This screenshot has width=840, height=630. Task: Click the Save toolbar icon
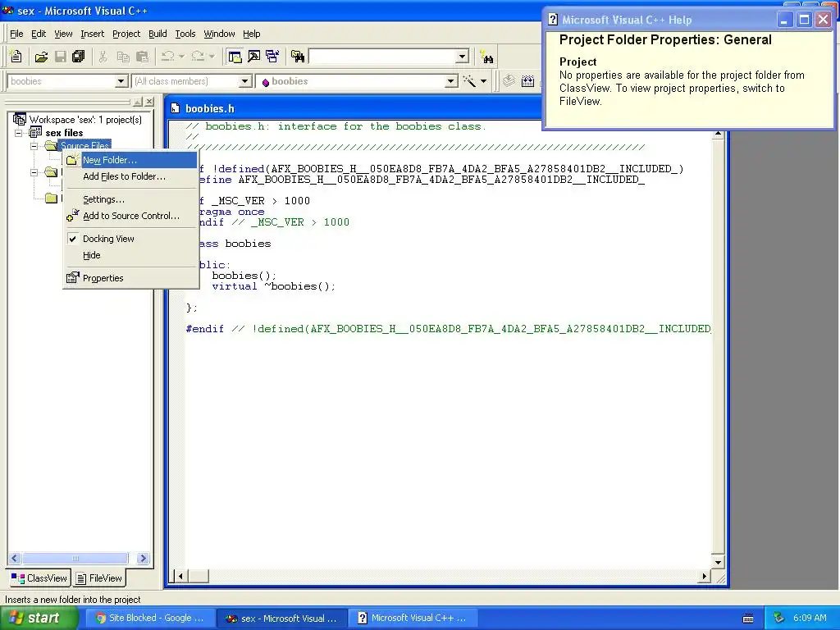point(61,57)
